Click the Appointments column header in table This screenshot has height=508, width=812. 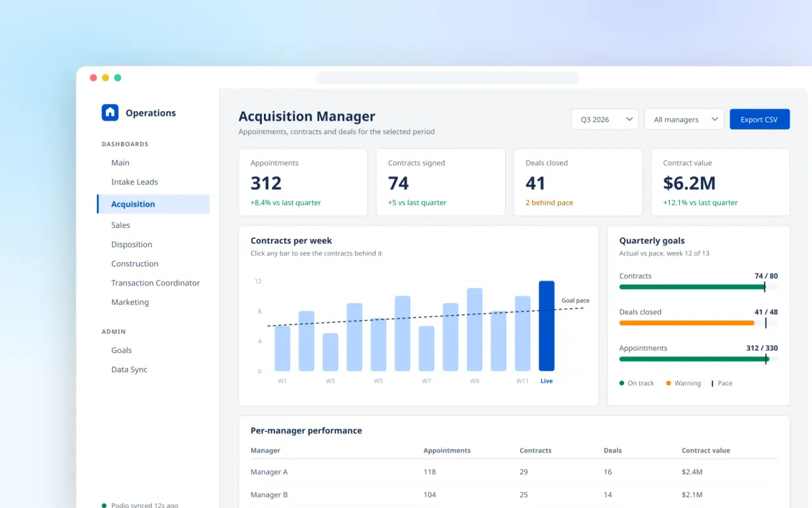pyautogui.click(x=447, y=450)
